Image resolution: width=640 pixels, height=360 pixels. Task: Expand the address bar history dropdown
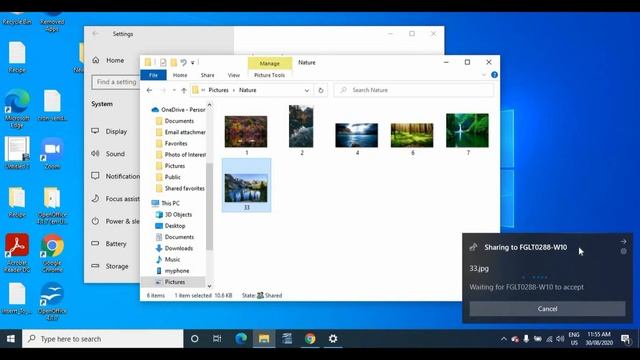click(x=307, y=90)
